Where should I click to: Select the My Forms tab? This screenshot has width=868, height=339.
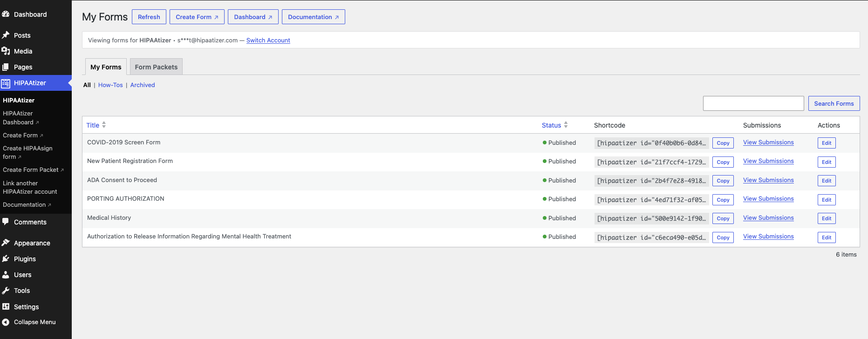[x=106, y=67]
